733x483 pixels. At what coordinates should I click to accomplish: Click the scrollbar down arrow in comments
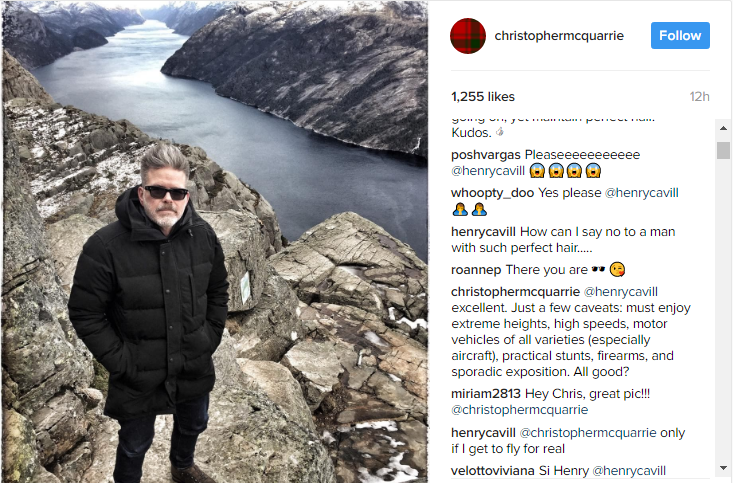tap(723, 468)
